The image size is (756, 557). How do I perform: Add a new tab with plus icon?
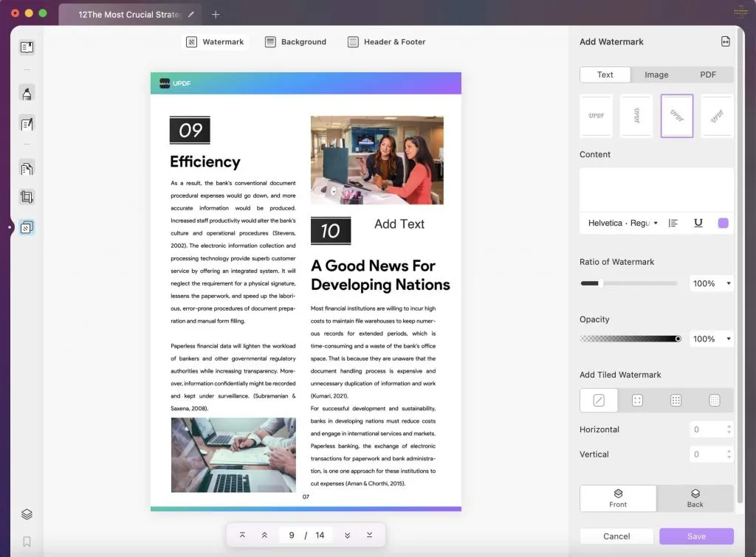[x=216, y=15]
